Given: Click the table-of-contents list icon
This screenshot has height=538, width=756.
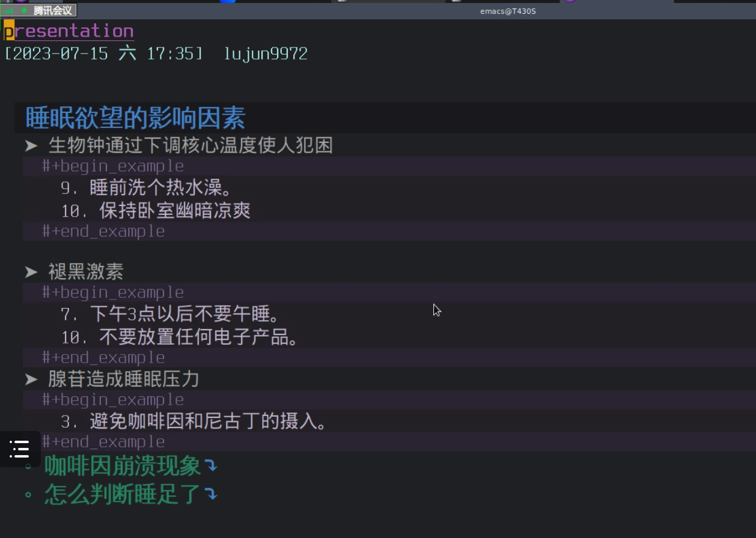Looking at the screenshot, I should point(20,449).
